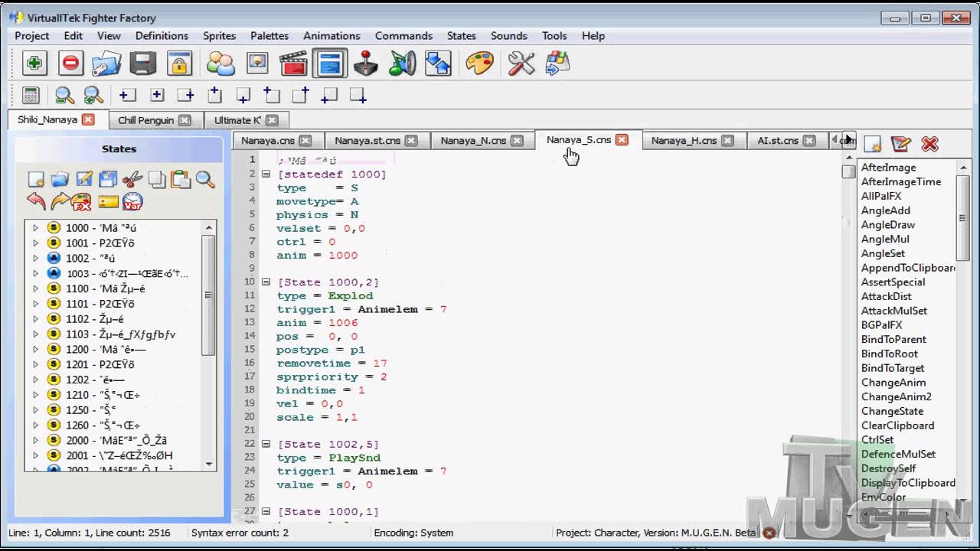
Task: Expand the state 2000 tree node
Action: pos(35,440)
